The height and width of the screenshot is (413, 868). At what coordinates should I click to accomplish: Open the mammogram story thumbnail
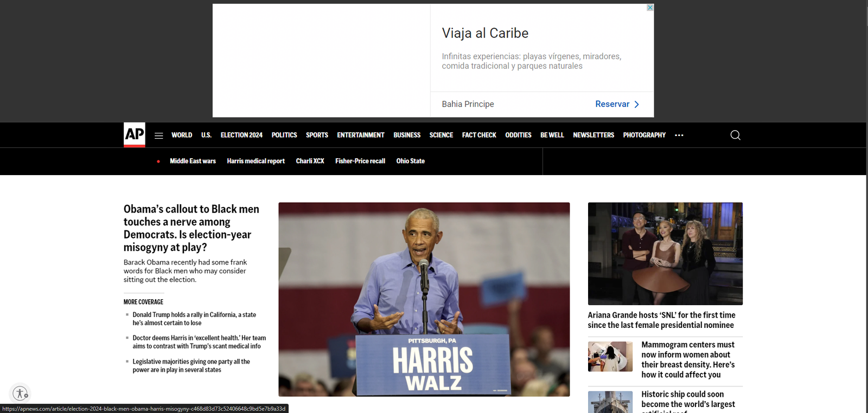[610, 356]
